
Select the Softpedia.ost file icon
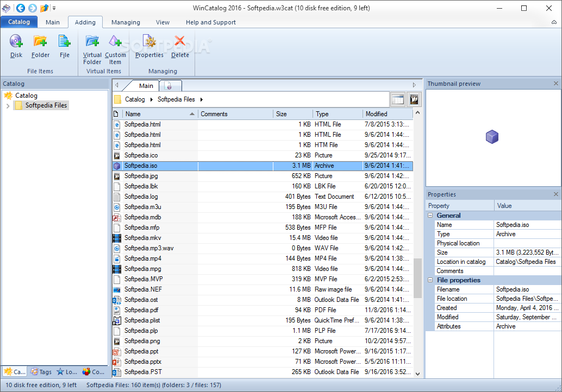coord(117,300)
